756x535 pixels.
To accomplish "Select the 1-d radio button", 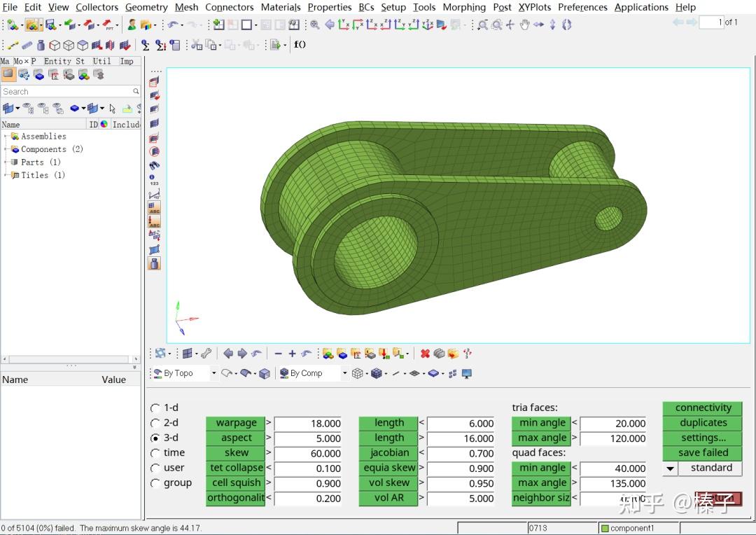I will tap(155, 408).
